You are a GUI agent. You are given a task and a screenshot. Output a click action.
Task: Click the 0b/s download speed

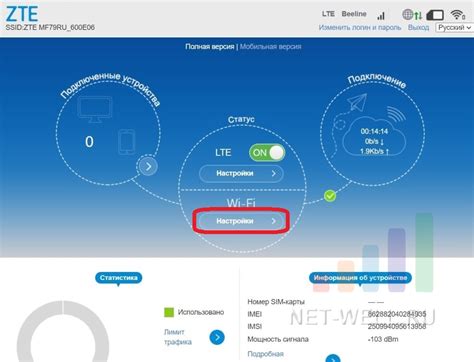374,141
